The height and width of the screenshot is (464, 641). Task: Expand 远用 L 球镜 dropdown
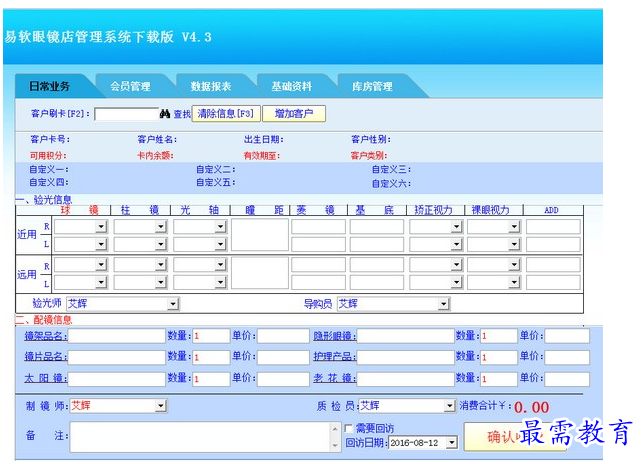tap(101, 282)
